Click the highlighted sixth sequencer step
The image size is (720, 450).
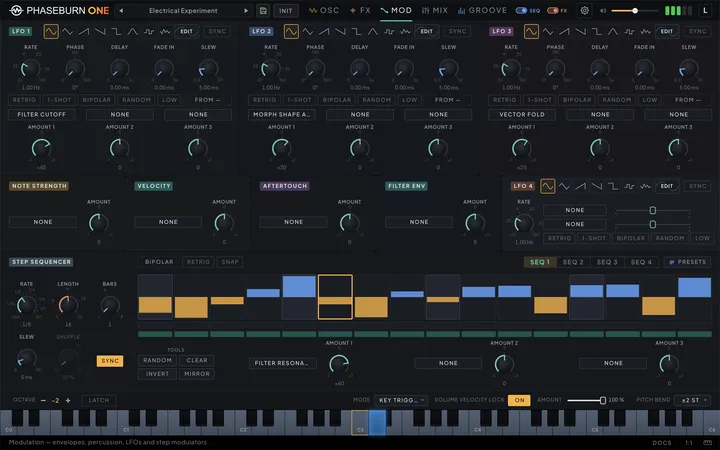click(x=335, y=297)
